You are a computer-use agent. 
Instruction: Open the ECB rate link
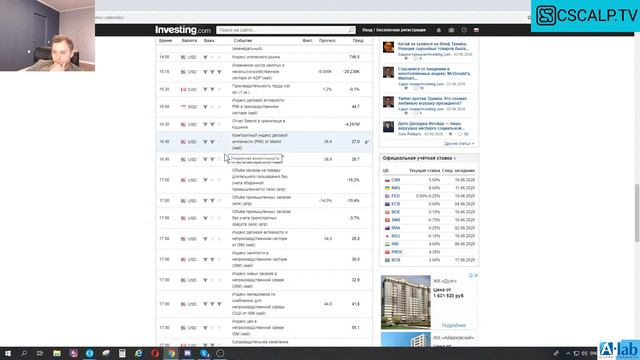(396, 204)
